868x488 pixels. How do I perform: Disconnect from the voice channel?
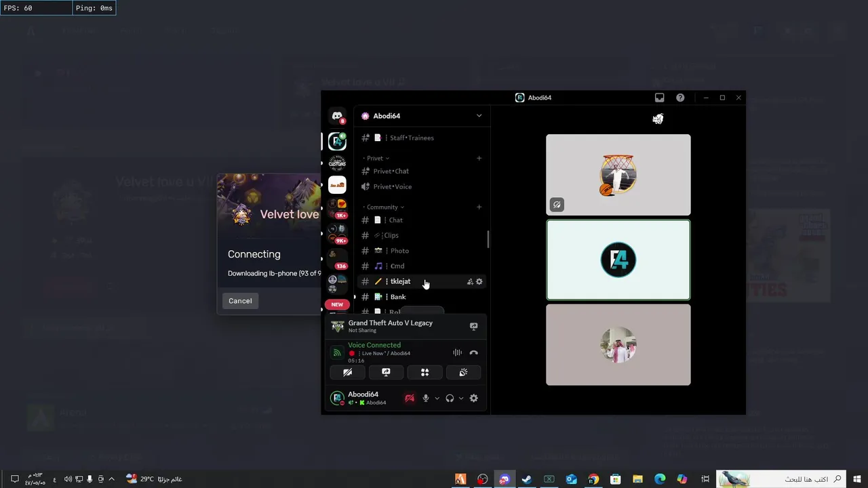(x=473, y=352)
